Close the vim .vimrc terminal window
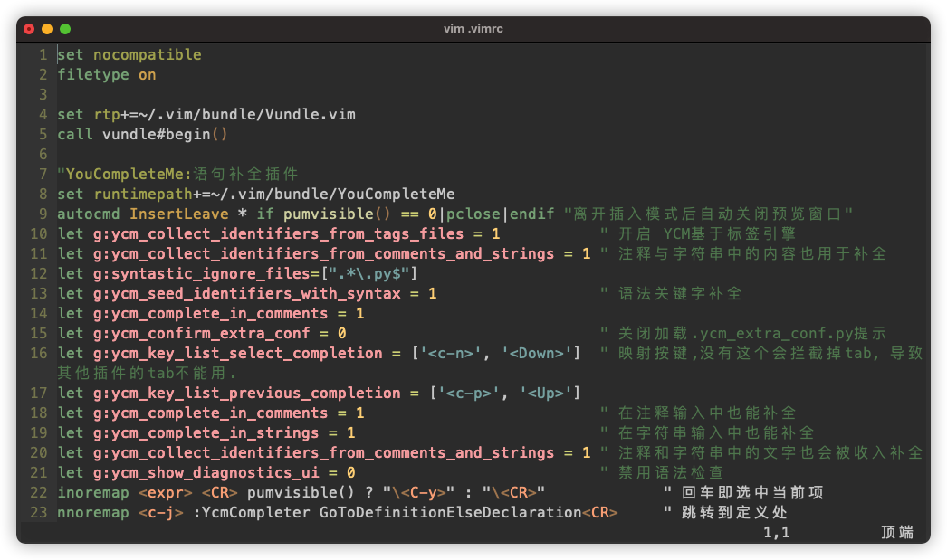The height and width of the screenshot is (560, 947). (29, 29)
